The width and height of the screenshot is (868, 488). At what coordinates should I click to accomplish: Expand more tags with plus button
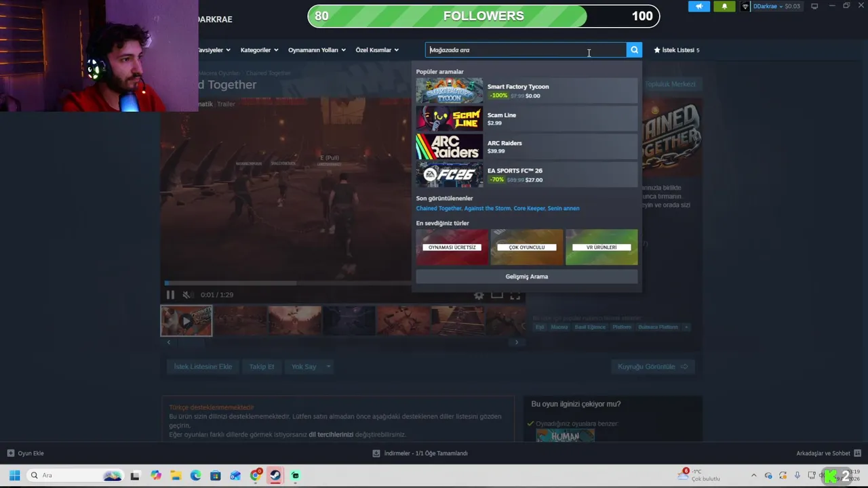(x=686, y=327)
